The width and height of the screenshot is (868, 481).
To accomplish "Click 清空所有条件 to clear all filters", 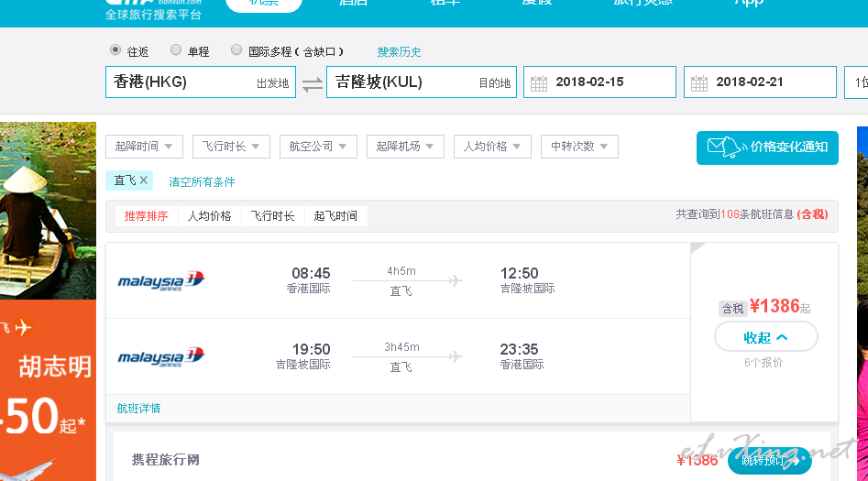I will coord(202,182).
